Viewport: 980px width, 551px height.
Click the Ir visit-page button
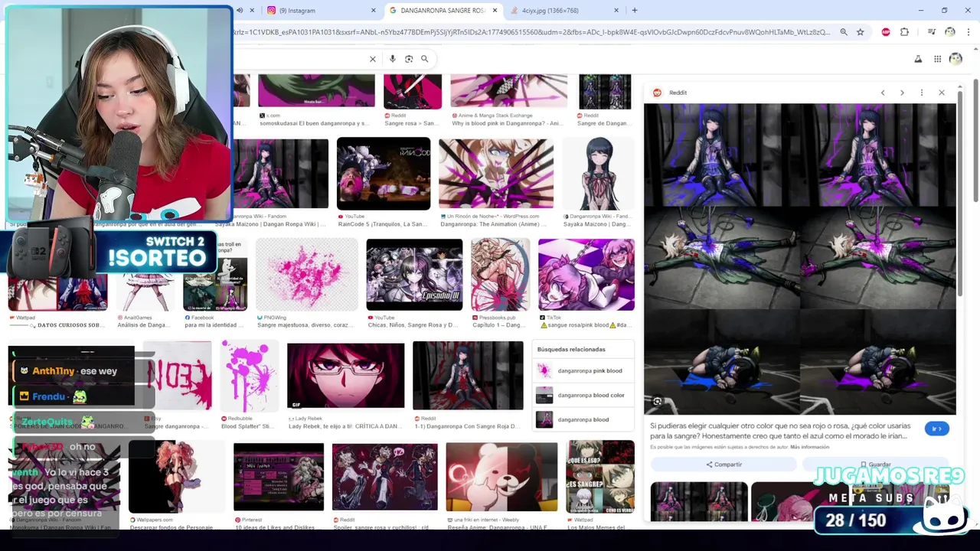tap(936, 429)
